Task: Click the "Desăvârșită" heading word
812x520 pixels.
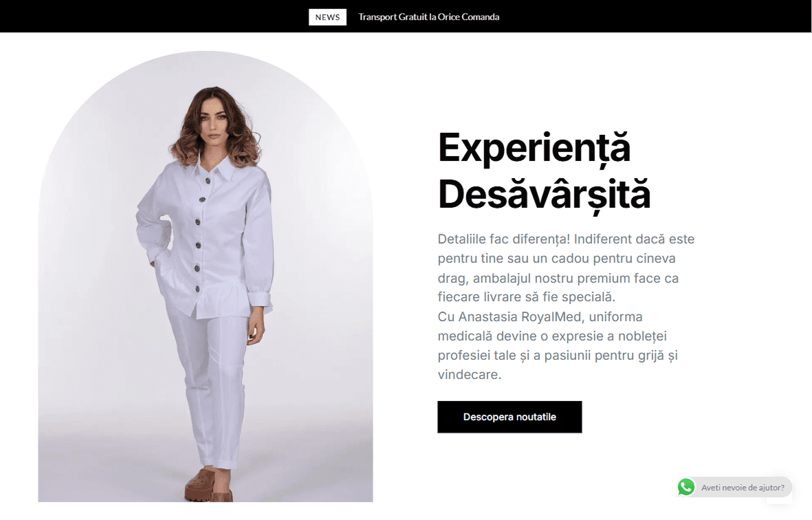Action: click(545, 195)
